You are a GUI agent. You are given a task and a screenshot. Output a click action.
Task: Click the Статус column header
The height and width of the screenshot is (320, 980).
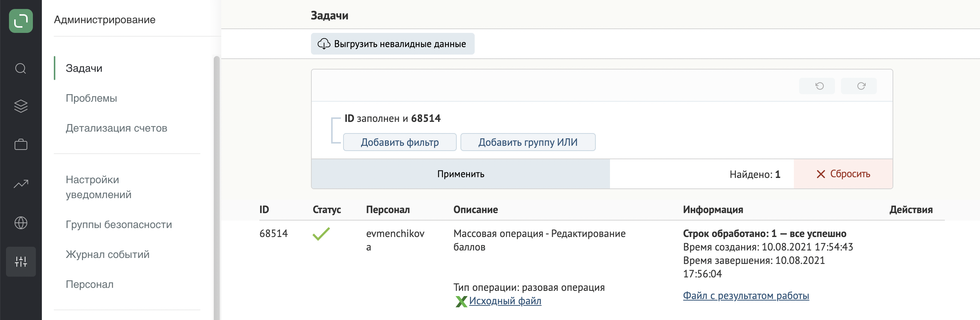[x=327, y=210]
